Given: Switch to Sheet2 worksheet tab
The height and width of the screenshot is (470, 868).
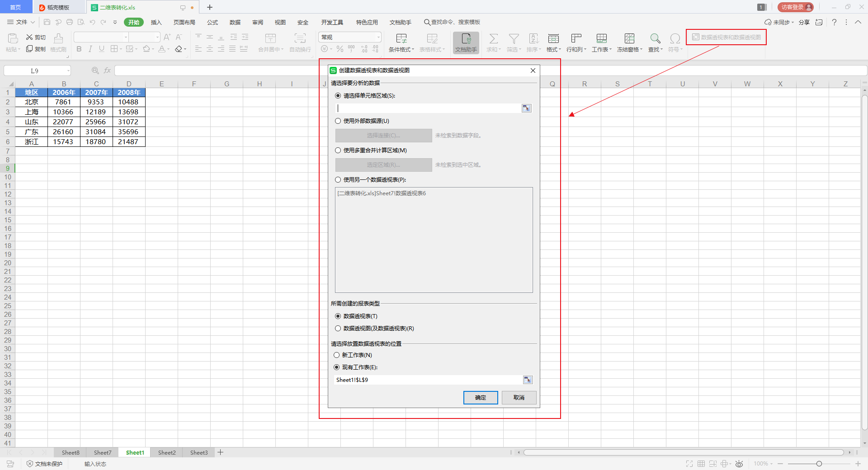Looking at the screenshot, I should [x=167, y=452].
